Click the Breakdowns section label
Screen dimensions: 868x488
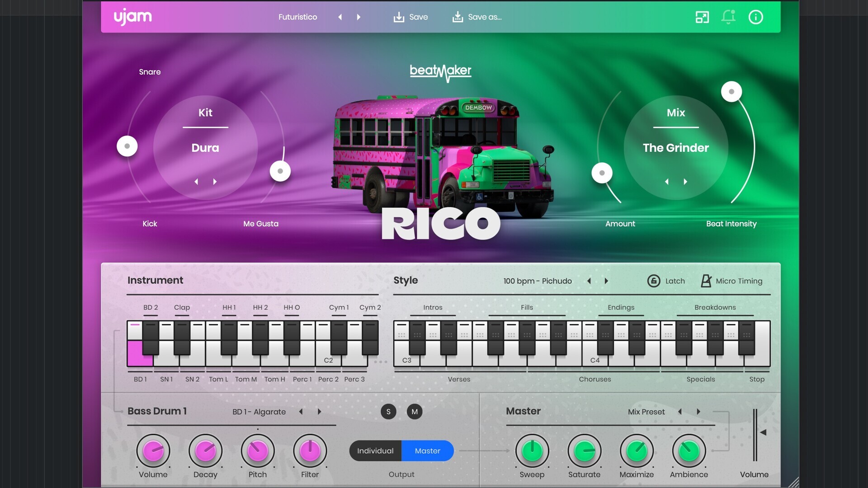pyautogui.click(x=715, y=307)
